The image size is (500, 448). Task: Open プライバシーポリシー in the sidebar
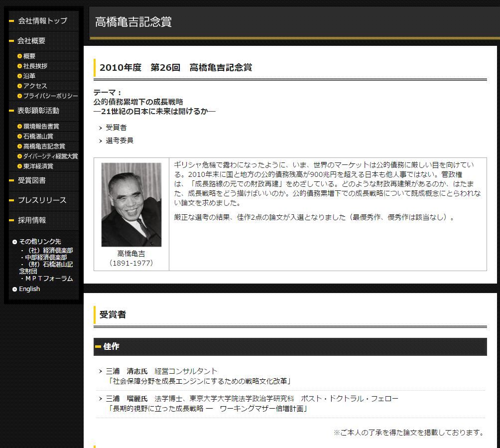(x=51, y=96)
